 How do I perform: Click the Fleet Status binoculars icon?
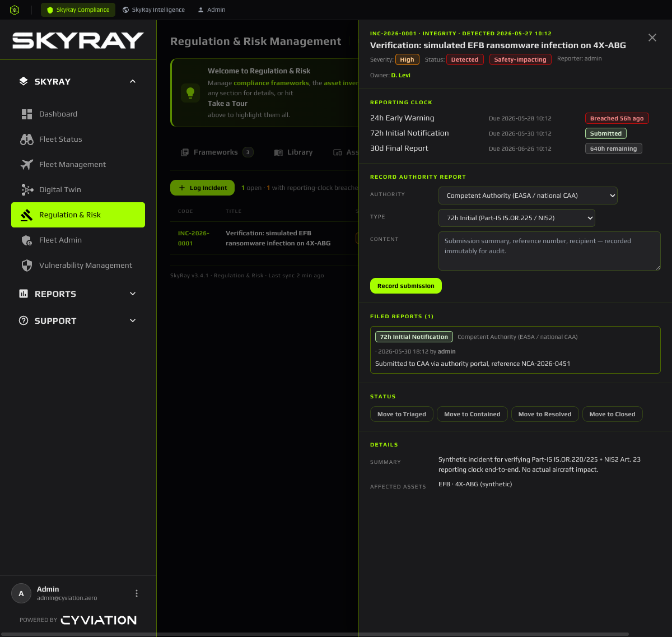pyautogui.click(x=27, y=139)
